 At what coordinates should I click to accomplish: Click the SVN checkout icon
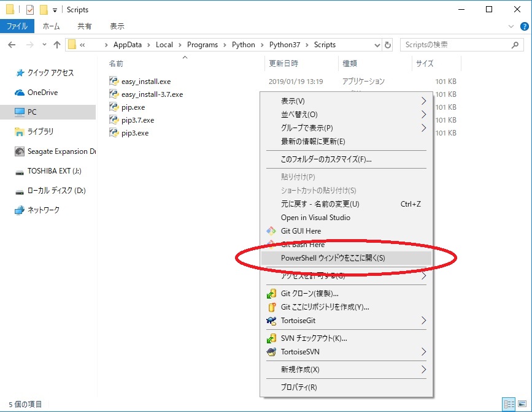[271, 338]
